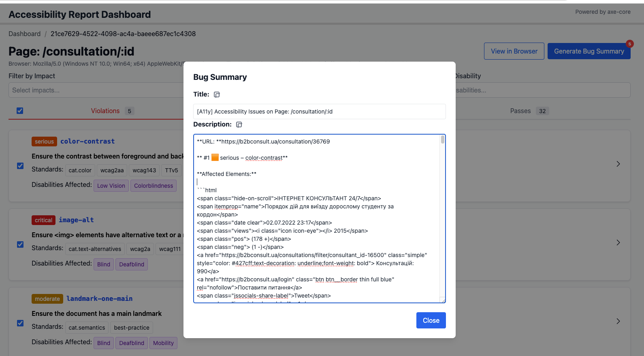Switch to the Violations tab

coord(105,111)
